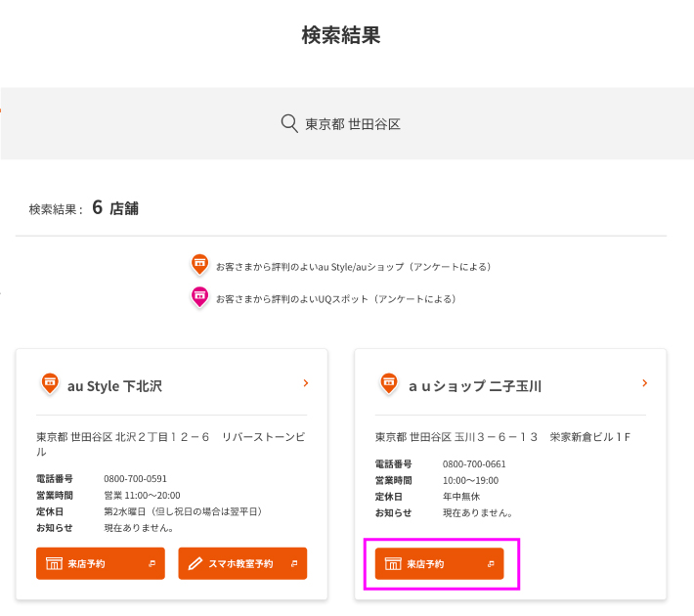Click スマホ教室予約 button for 下北沢
This screenshot has width=694, height=616.
242,563
